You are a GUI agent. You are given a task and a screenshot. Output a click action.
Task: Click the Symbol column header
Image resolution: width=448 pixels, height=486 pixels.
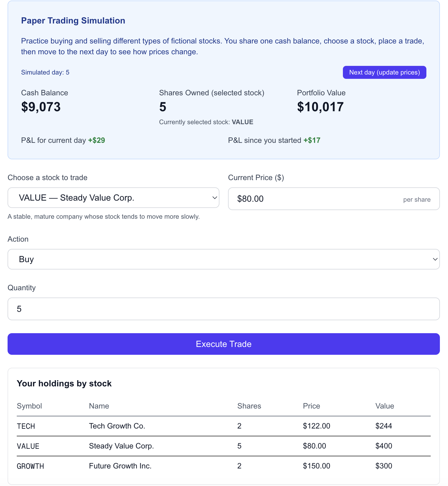click(29, 406)
